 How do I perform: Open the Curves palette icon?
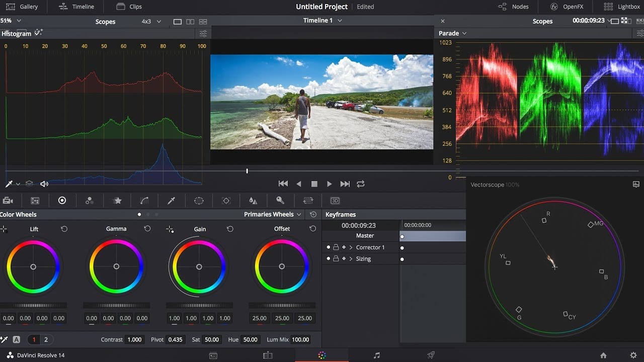point(144,200)
